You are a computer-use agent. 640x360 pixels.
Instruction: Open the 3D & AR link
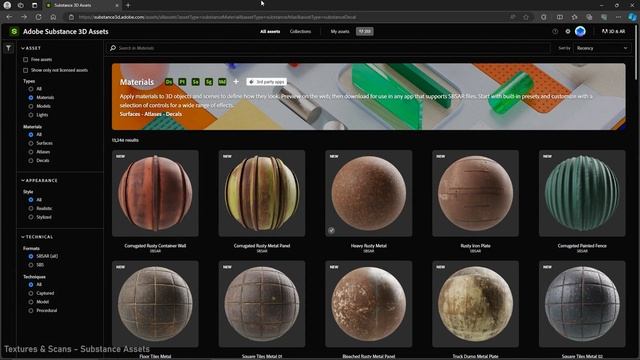tap(613, 31)
